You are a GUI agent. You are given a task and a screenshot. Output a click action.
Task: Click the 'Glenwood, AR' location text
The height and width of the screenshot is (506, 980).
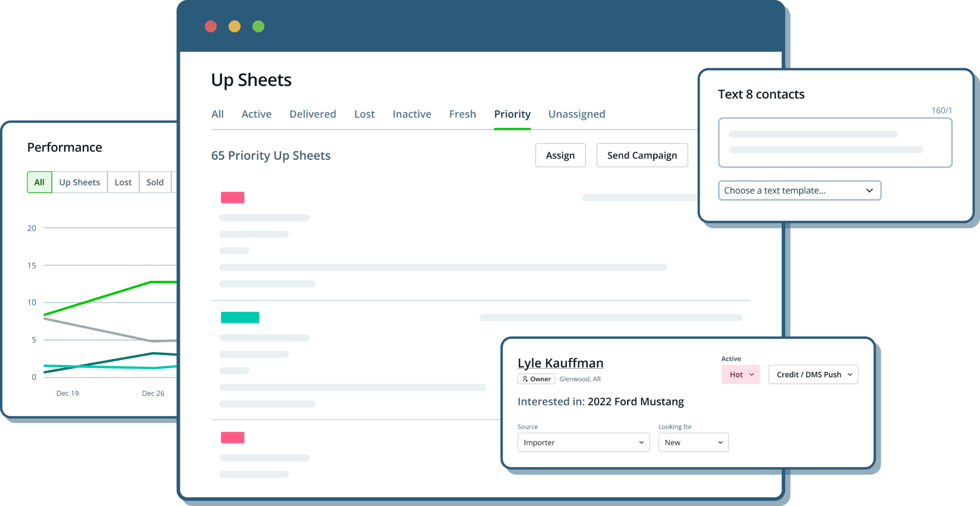[x=580, y=379]
